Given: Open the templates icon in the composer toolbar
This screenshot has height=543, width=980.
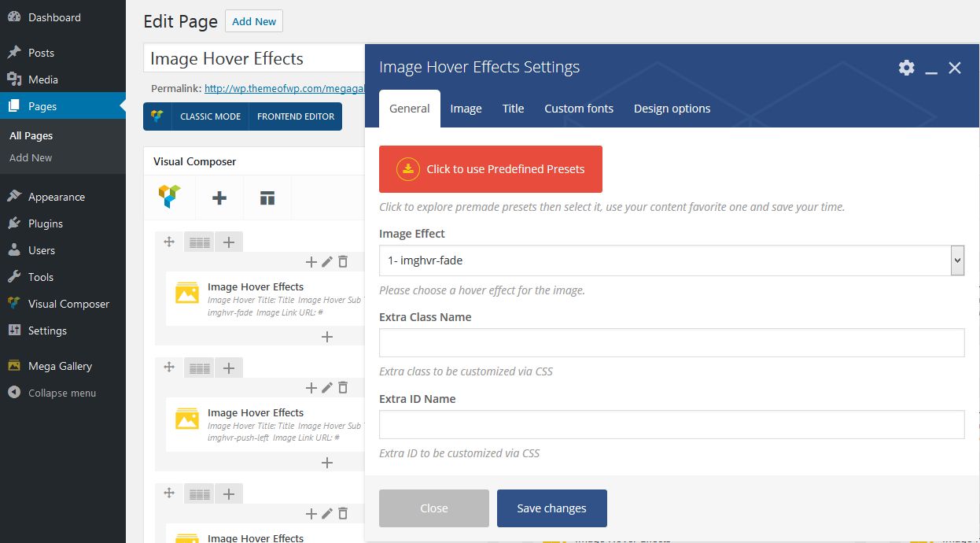Looking at the screenshot, I should [267, 198].
